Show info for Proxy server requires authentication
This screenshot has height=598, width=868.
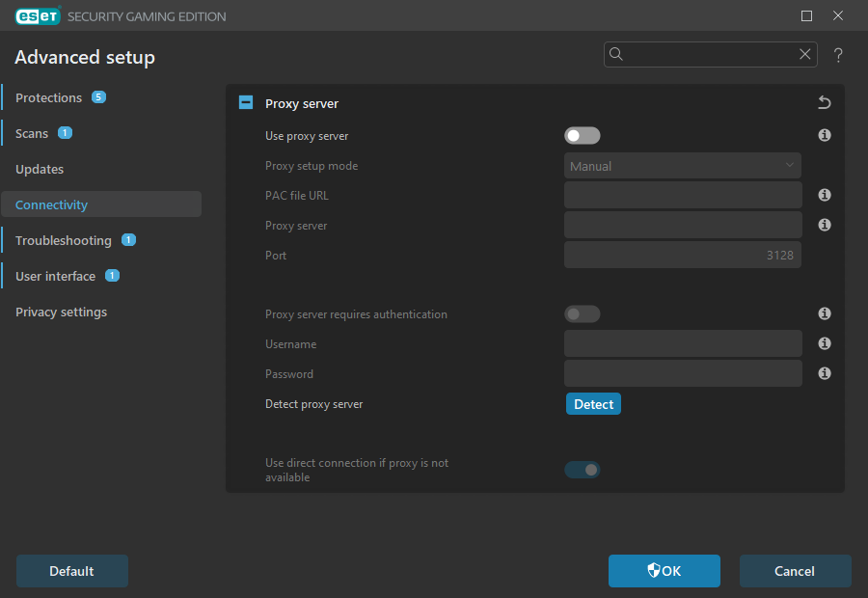tap(825, 313)
